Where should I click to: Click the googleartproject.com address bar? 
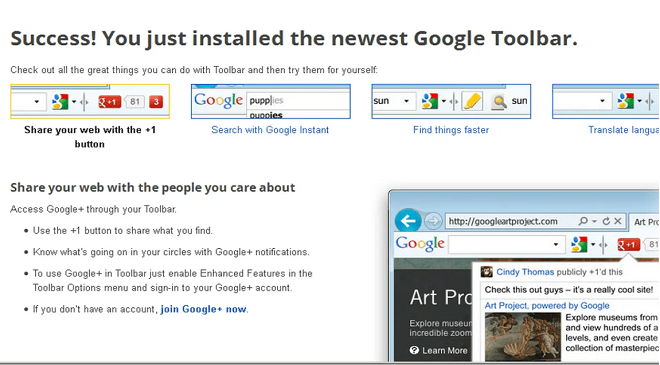535,221
